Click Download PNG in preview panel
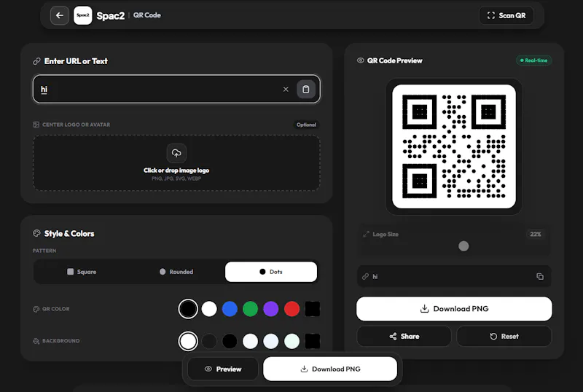583x392 pixels. coord(454,309)
